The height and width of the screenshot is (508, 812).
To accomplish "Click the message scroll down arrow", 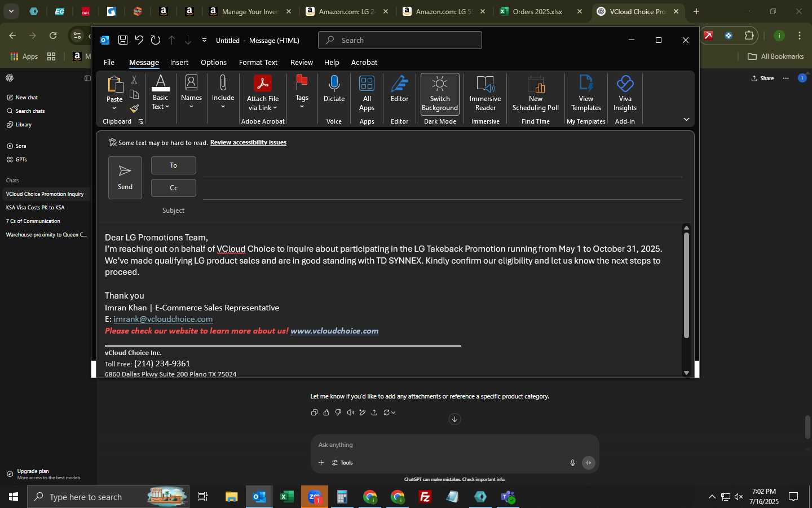I will [686, 373].
